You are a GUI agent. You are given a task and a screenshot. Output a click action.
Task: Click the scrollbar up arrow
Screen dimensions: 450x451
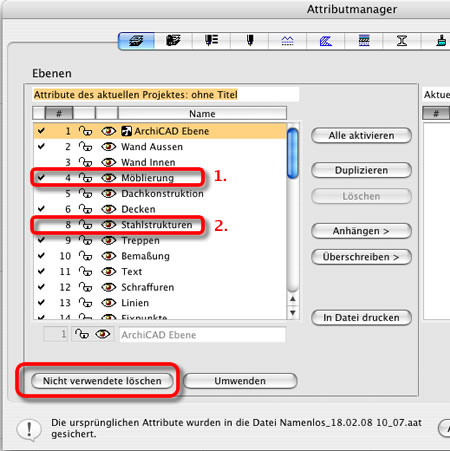293,299
